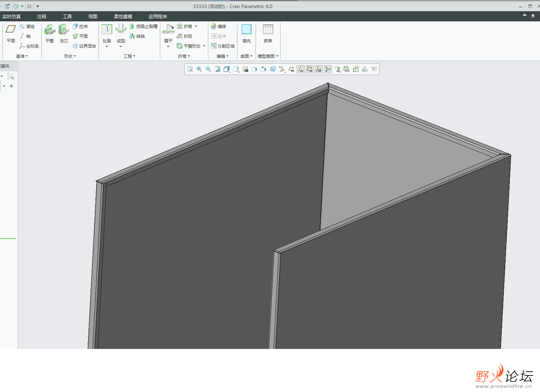Select the 偏移 offset tool
540x392 pixels.
coord(218,27)
